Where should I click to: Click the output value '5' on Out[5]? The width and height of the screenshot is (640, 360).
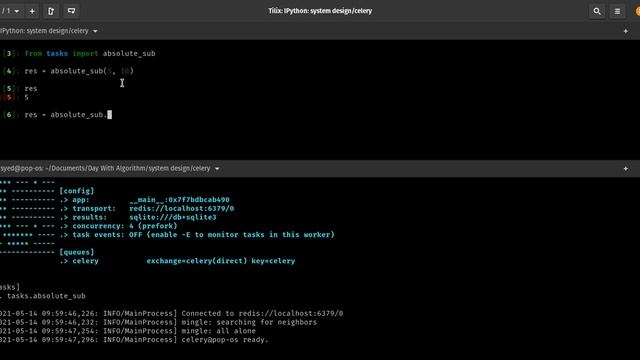27,98
